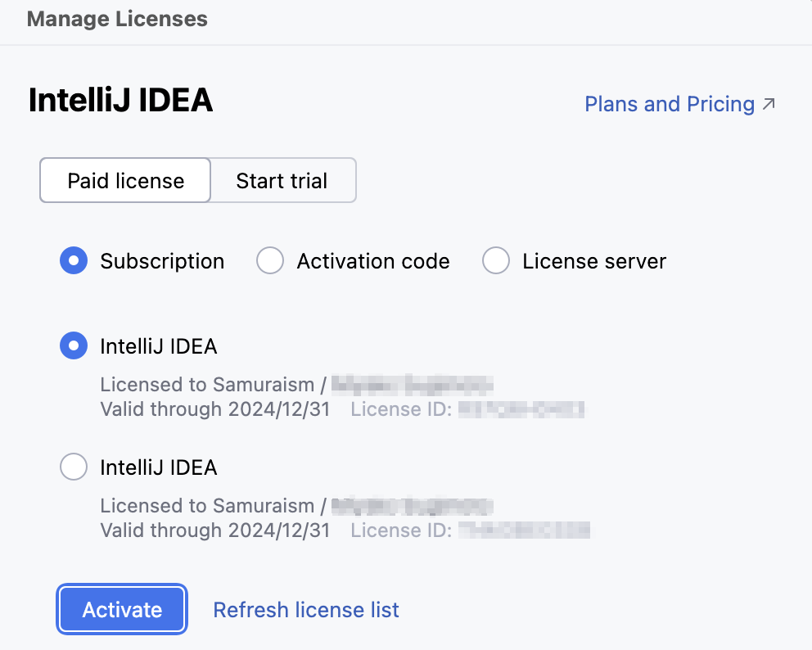Click Refresh license list

(x=306, y=610)
